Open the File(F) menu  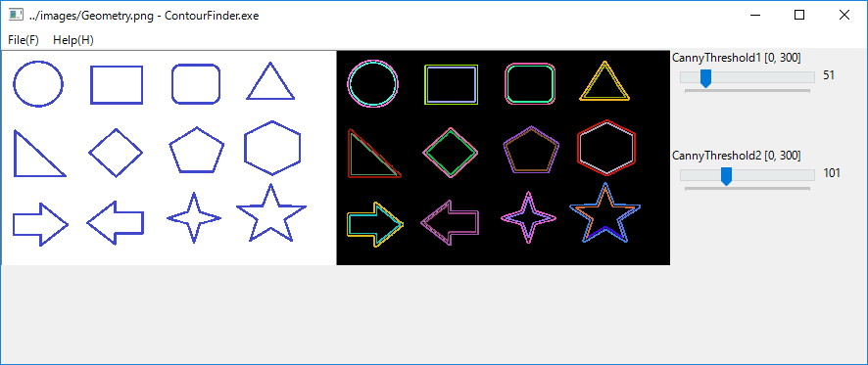[x=24, y=40]
